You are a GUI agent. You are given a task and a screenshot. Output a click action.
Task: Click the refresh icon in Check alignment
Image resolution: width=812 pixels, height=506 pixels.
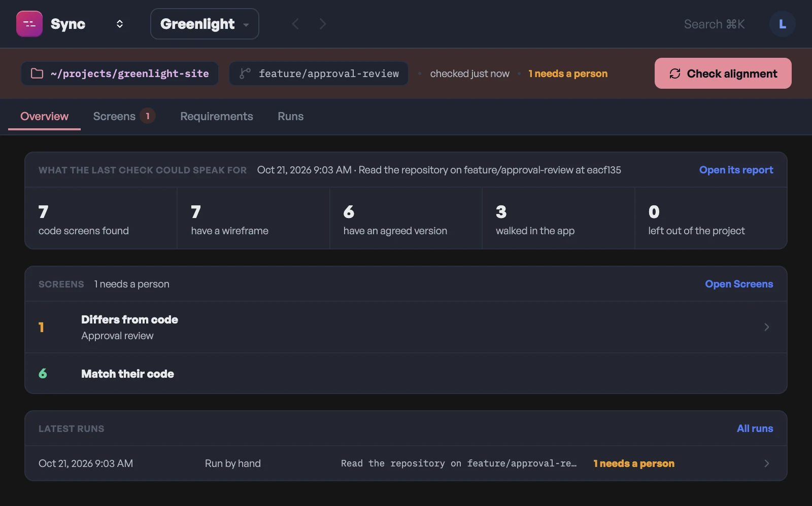pos(675,74)
